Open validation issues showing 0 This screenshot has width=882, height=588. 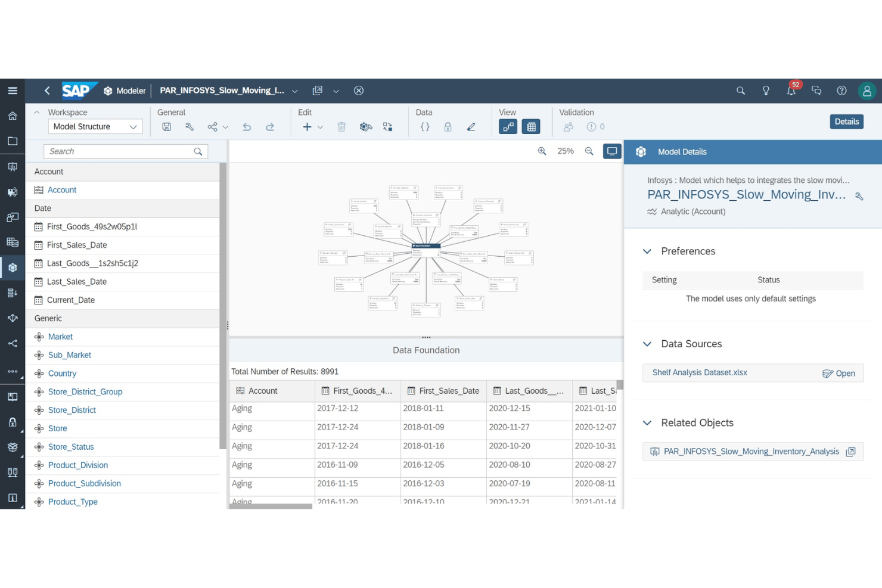click(595, 127)
